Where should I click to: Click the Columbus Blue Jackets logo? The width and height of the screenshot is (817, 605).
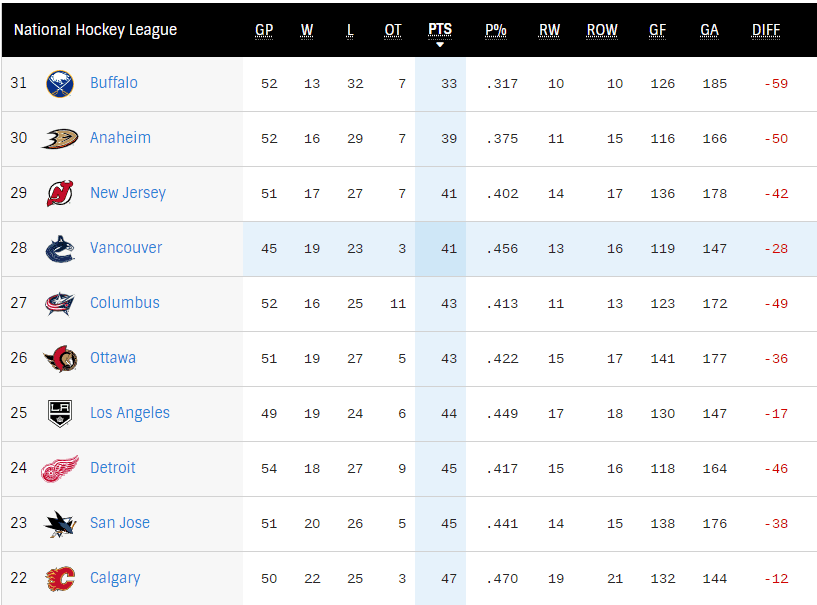click(60, 304)
